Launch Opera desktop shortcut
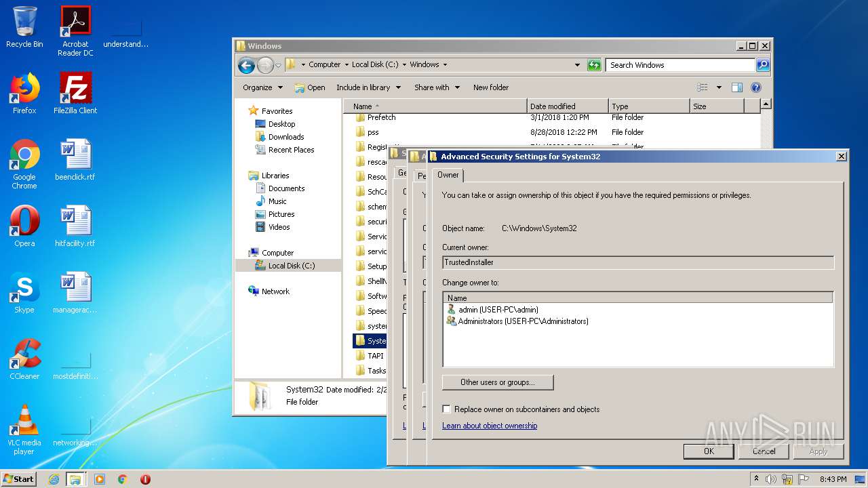 (x=24, y=226)
